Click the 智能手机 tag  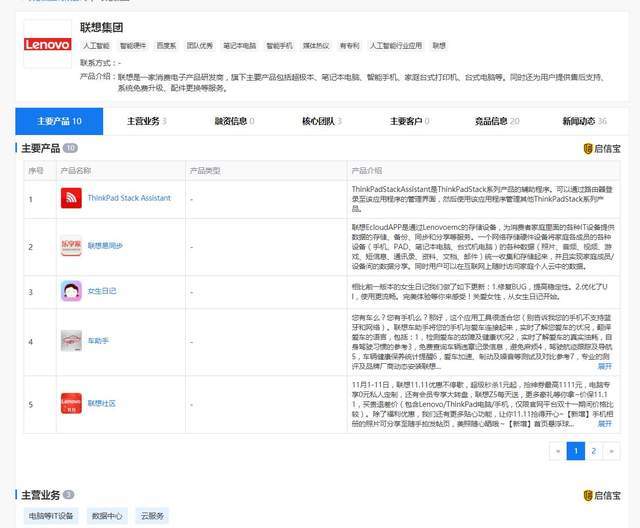[x=279, y=46]
